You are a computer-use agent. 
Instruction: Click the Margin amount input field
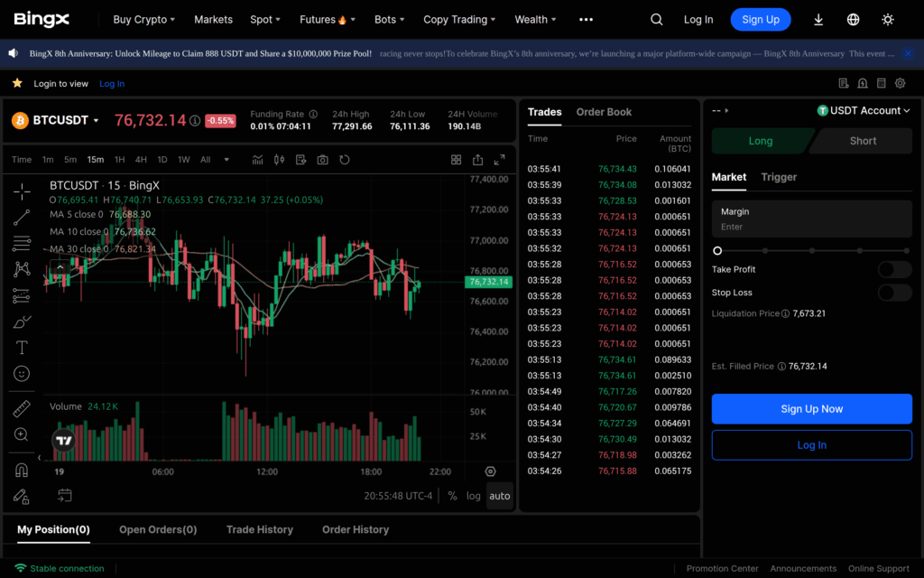[811, 219]
